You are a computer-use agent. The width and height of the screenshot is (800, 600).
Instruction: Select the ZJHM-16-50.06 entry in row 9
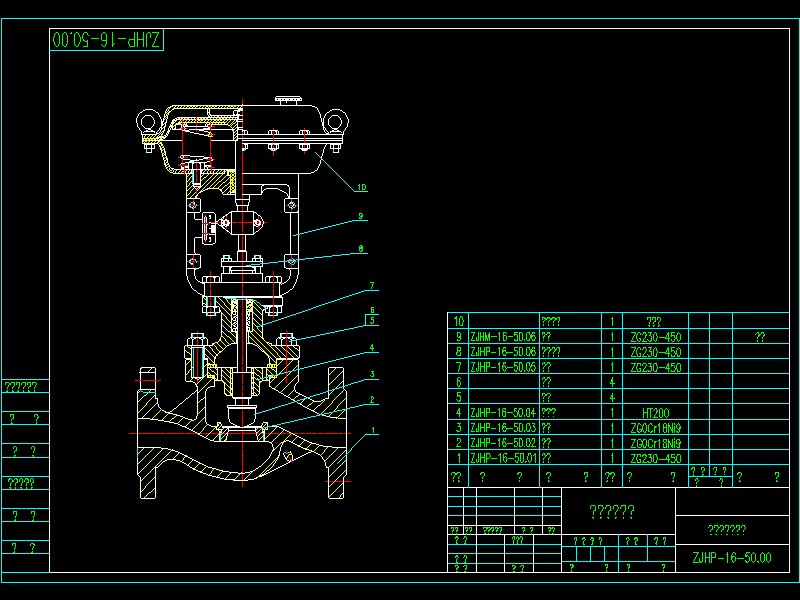503,337
